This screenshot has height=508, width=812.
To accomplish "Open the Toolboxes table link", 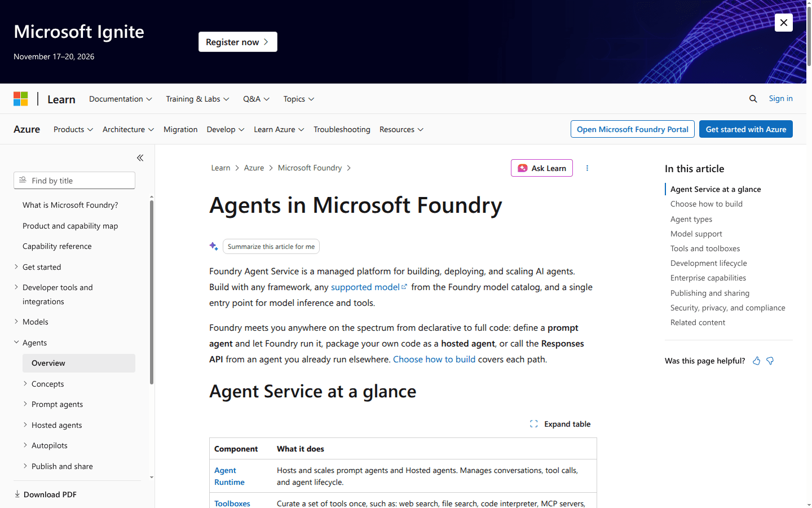I will click(x=232, y=503).
